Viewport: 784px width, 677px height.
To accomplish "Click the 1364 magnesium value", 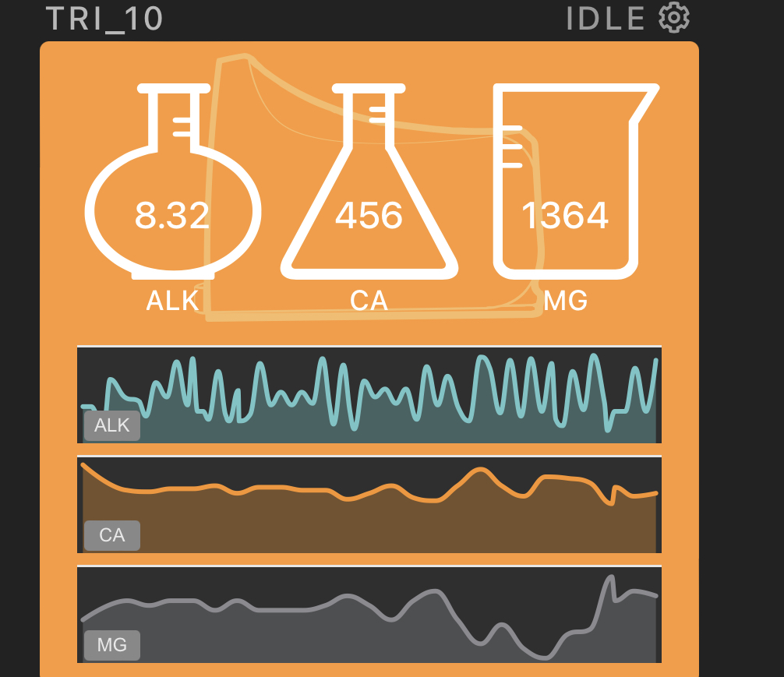I will (x=565, y=216).
